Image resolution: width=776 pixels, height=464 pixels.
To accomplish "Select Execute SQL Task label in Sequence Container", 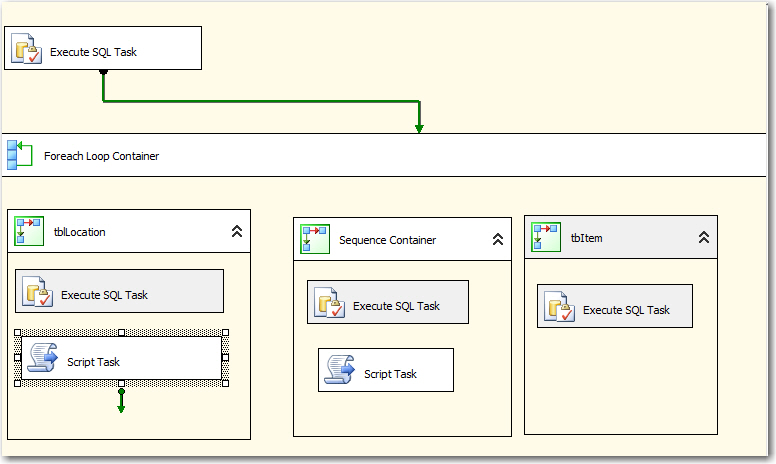I will (x=396, y=306).
